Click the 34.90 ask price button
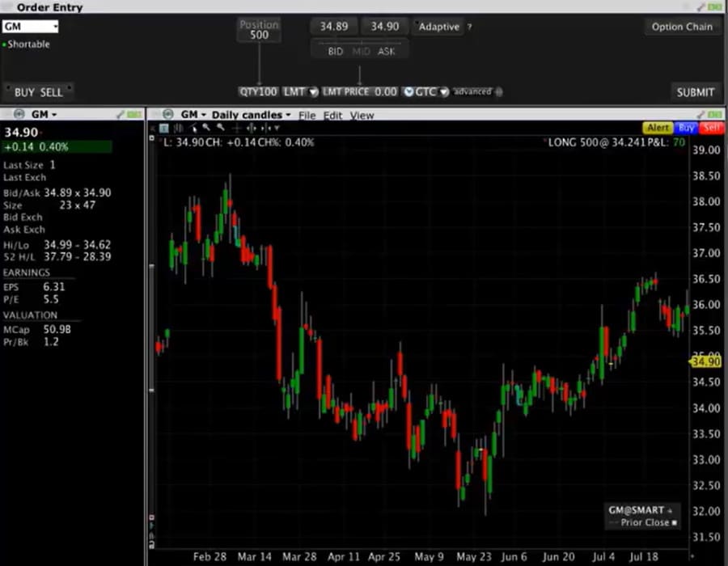This screenshot has height=566, width=728. 385,27
